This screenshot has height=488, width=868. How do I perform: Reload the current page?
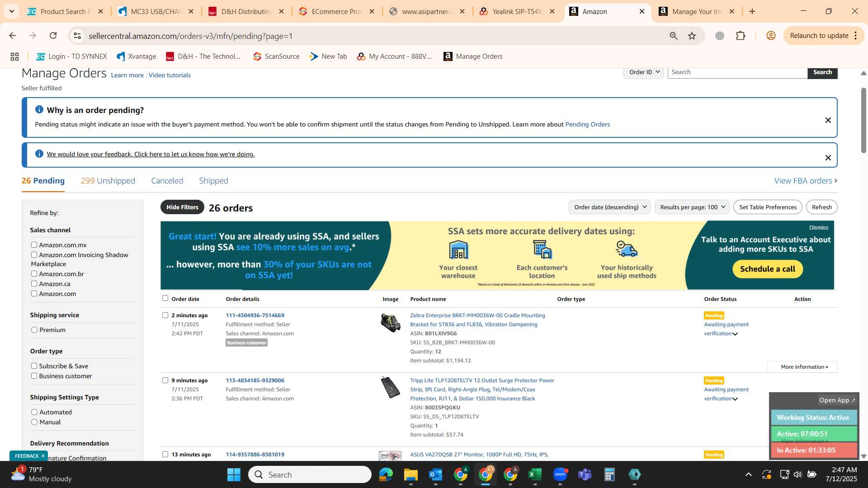click(53, 36)
